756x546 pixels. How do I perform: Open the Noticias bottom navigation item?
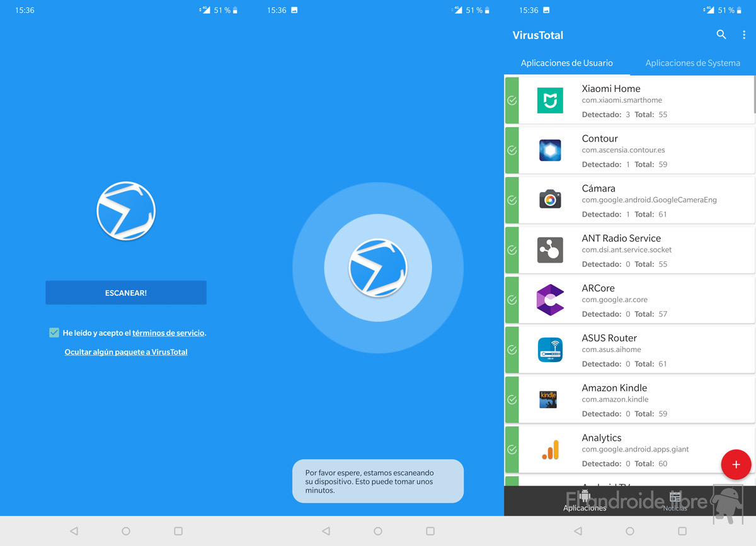pyautogui.click(x=675, y=501)
